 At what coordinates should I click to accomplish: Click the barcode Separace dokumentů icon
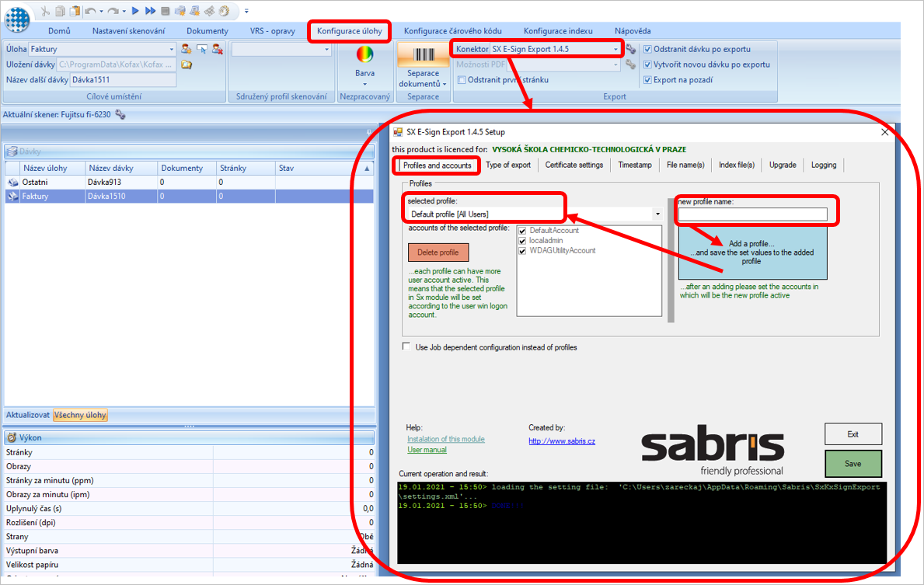point(423,55)
